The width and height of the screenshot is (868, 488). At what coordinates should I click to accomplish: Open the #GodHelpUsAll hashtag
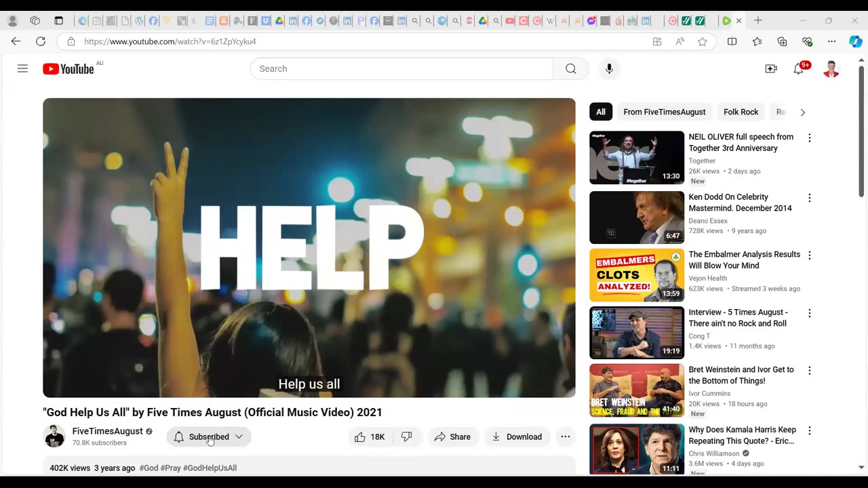pyautogui.click(x=210, y=468)
